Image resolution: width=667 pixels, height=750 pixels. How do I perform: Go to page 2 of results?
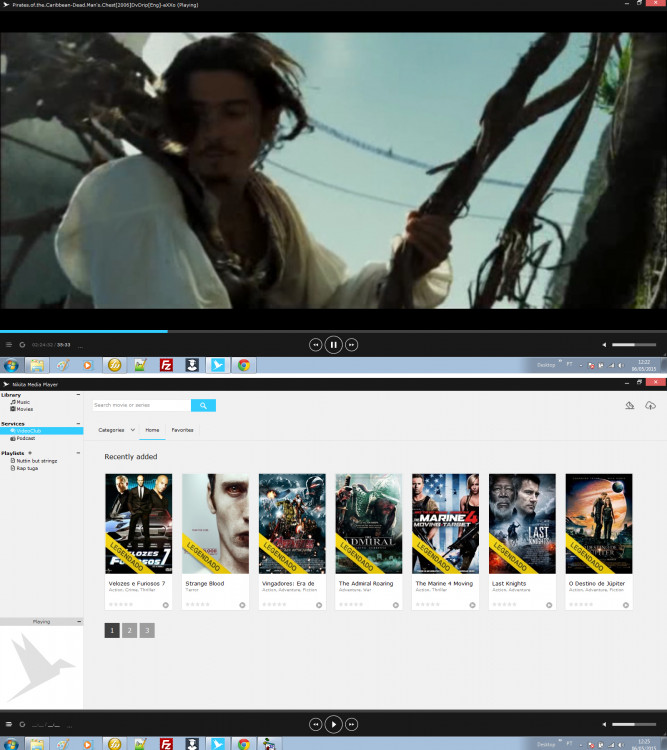click(129, 630)
